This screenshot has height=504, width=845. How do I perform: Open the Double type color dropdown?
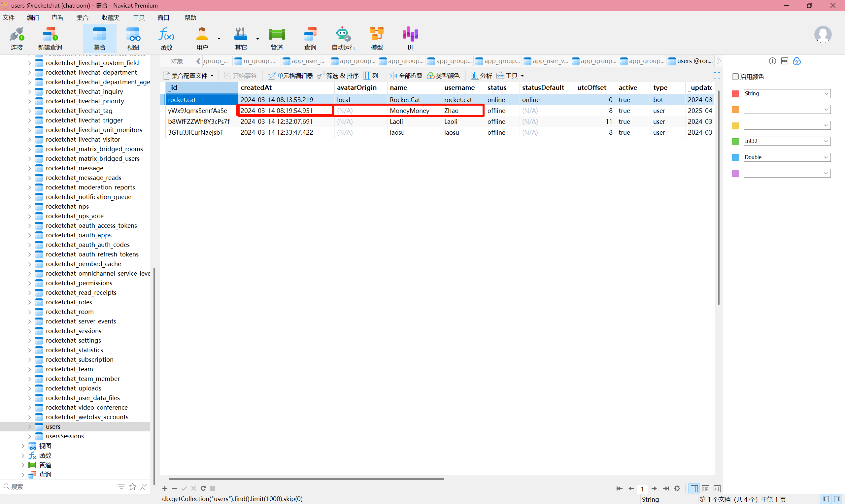pos(787,157)
